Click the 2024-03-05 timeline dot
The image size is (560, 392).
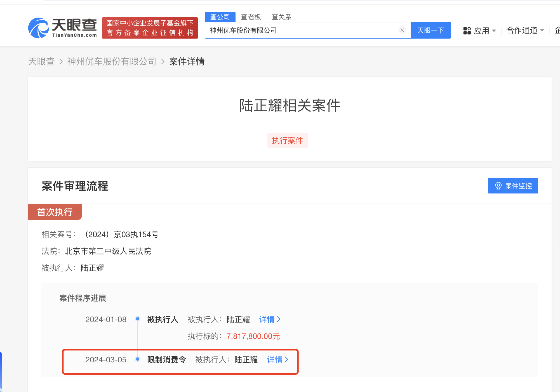(138, 359)
